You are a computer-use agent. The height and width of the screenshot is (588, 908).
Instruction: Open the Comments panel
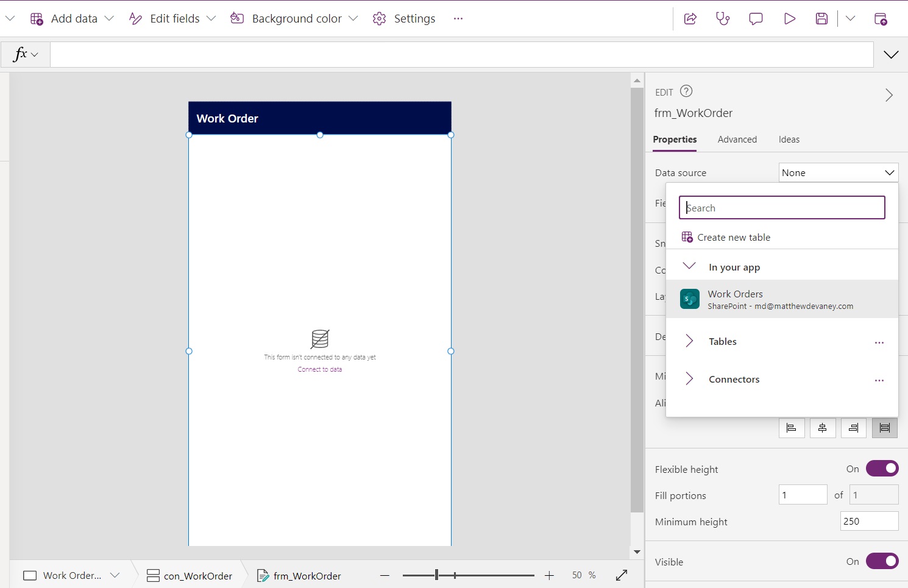click(x=755, y=19)
